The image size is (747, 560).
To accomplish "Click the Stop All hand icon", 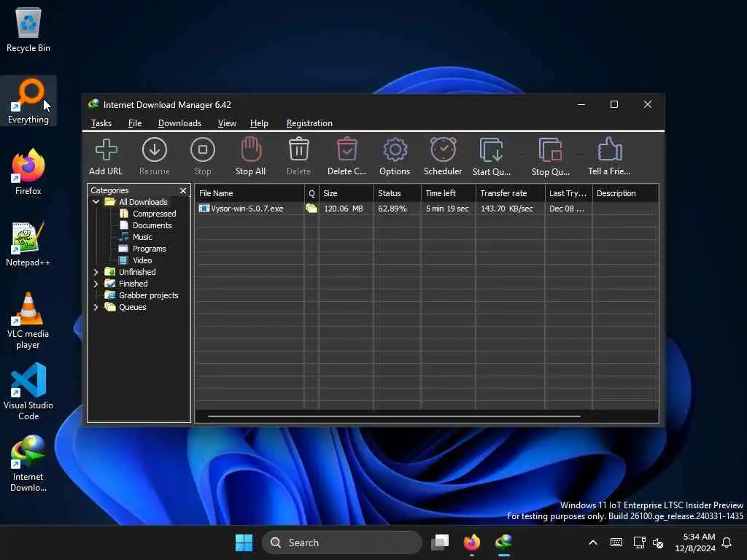I will point(251,149).
